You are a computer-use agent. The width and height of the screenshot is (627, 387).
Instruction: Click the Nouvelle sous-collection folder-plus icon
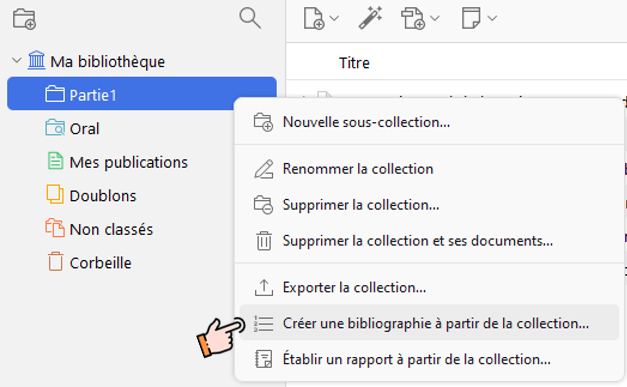[x=264, y=122]
